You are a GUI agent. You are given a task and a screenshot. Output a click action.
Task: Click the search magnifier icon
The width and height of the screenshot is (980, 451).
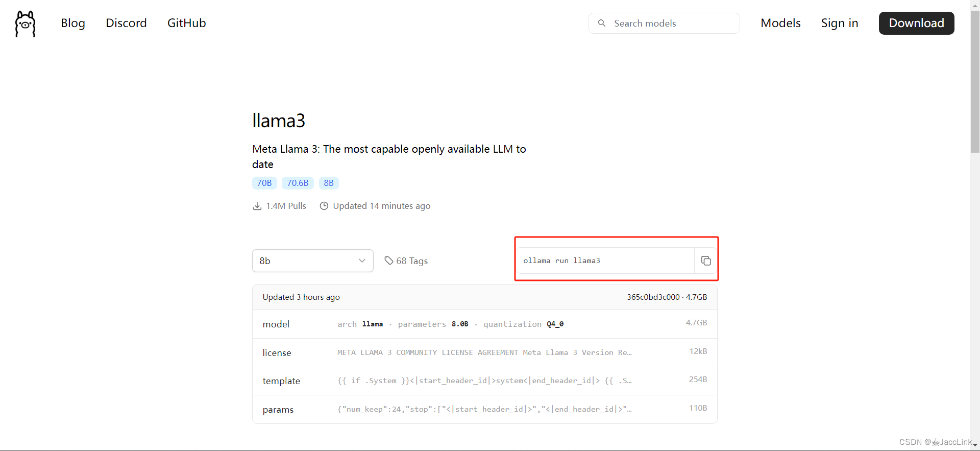602,23
